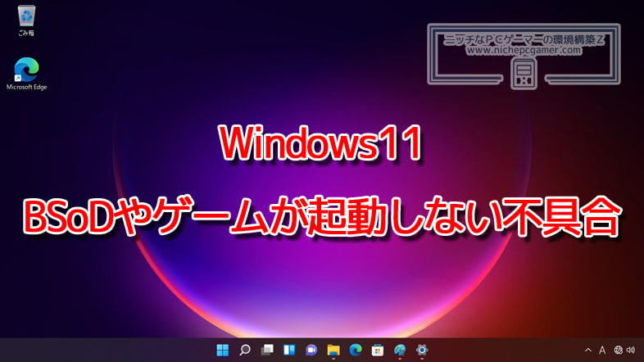Open Settings gear on the taskbar
The height and width of the screenshot is (362, 644).
(422, 350)
